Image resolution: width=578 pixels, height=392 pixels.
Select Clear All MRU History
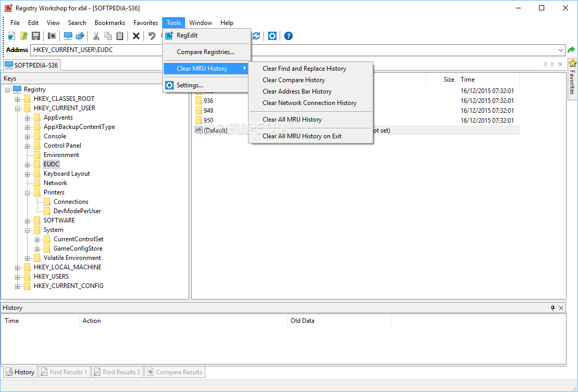[311, 120]
